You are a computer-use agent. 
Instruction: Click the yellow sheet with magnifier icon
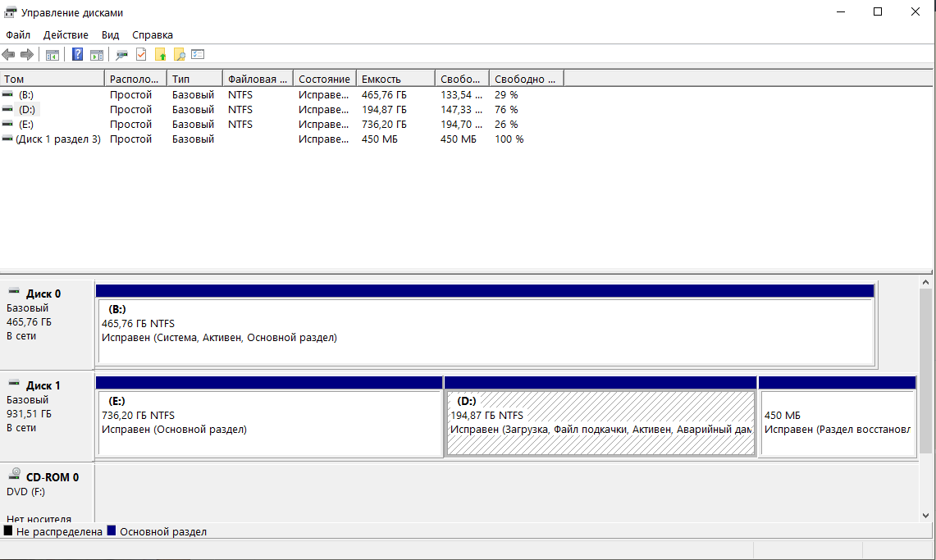179,55
